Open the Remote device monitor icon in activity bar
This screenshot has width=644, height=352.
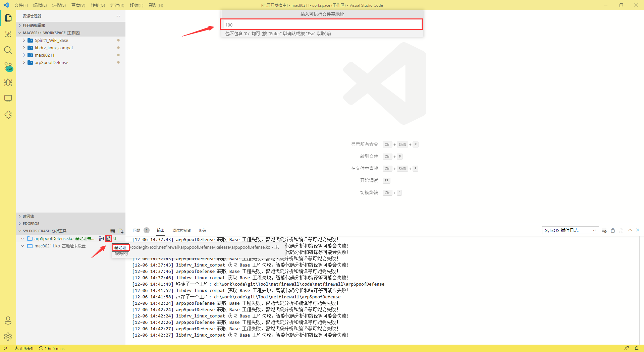(x=8, y=99)
